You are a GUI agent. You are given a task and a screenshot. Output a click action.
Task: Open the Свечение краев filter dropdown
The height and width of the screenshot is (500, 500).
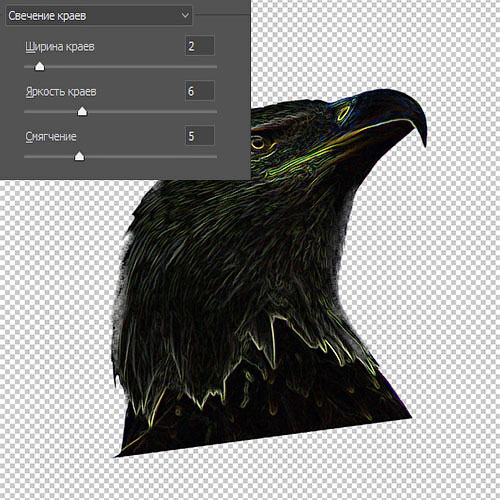pos(99,15)
